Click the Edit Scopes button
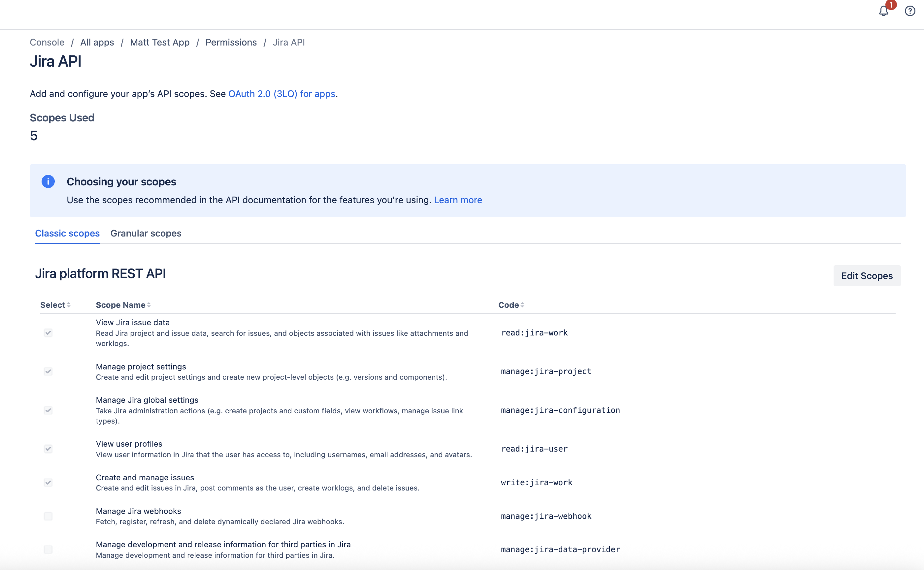The width and height of the screenshot is (924, 570). click(867, 275)
